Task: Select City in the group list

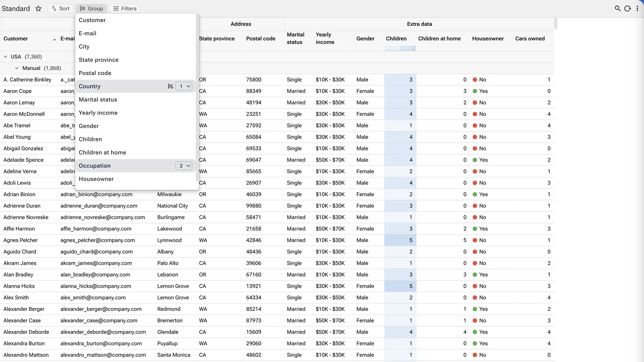Action: tap(136, 47)
